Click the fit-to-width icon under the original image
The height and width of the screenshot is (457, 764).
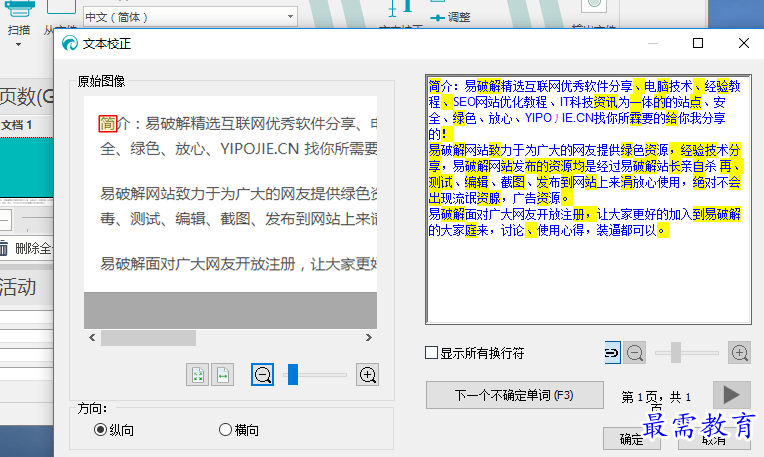(223, 375)
